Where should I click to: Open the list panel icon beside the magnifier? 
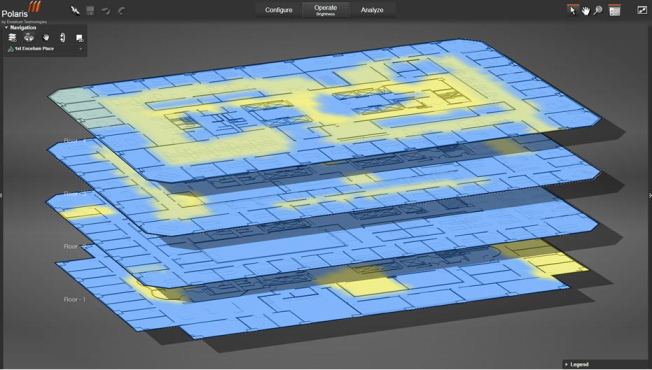pos(615,10)
